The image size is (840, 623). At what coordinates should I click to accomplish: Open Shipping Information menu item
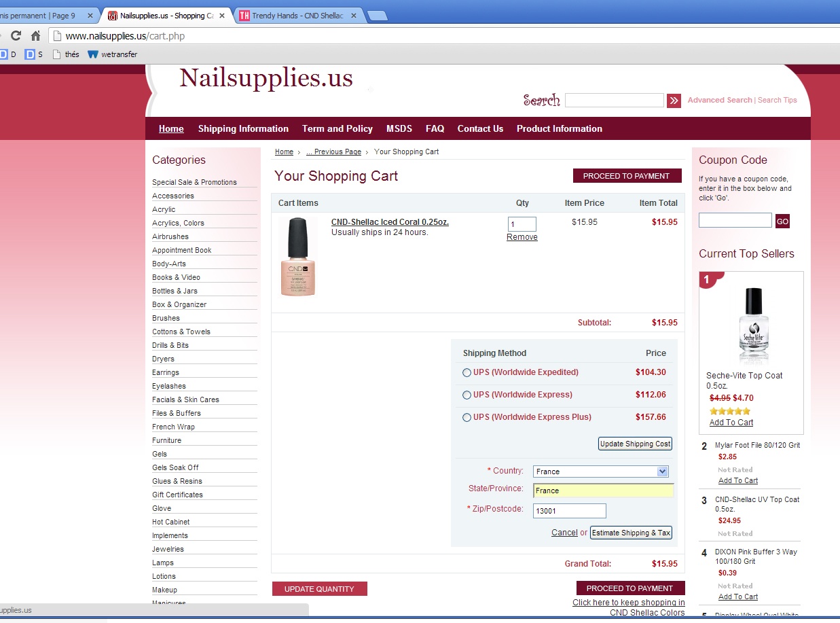coord(243,128)
